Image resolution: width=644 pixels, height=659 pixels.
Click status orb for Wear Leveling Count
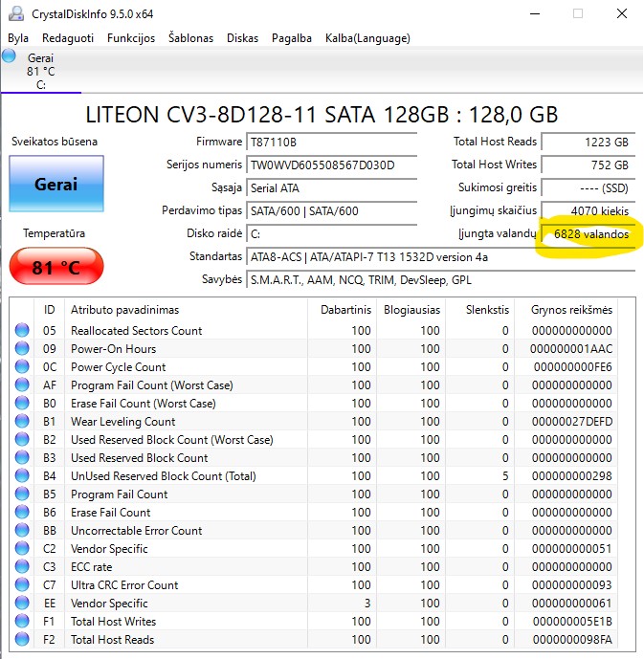22,421
